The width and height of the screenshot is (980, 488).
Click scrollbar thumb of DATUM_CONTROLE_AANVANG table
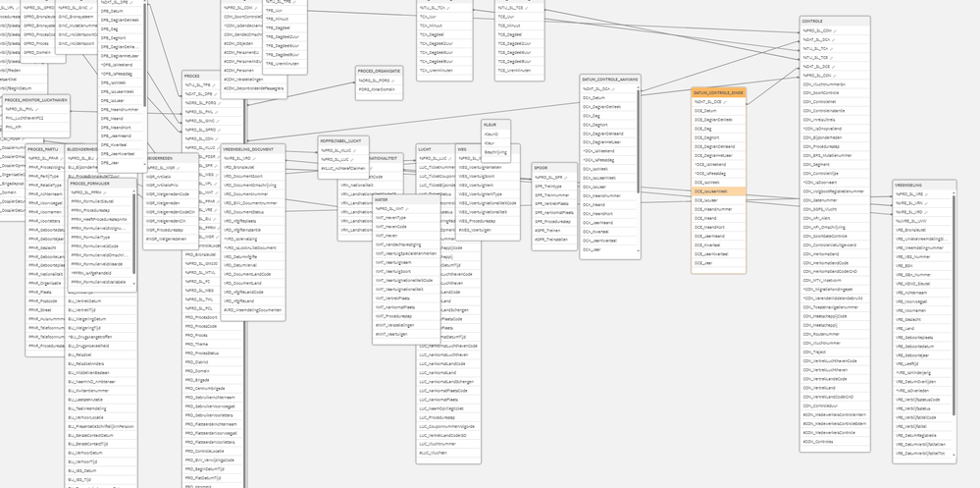638,140
